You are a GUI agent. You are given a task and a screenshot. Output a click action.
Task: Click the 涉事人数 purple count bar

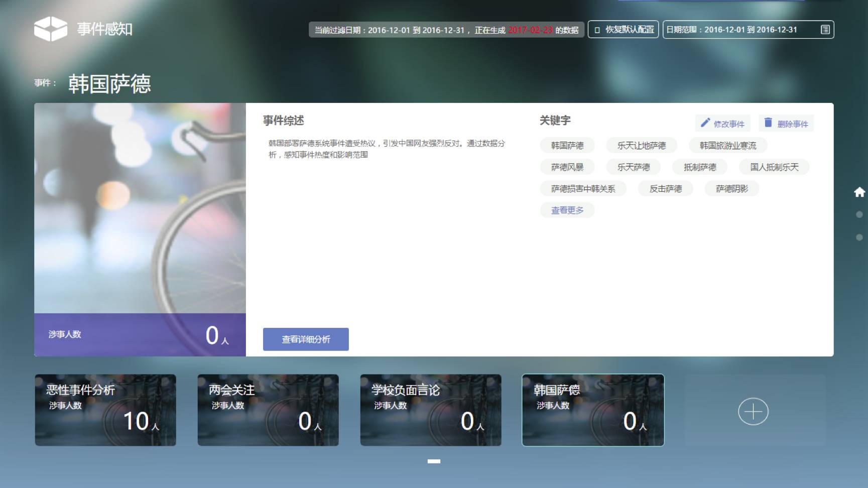pos(140,335)
